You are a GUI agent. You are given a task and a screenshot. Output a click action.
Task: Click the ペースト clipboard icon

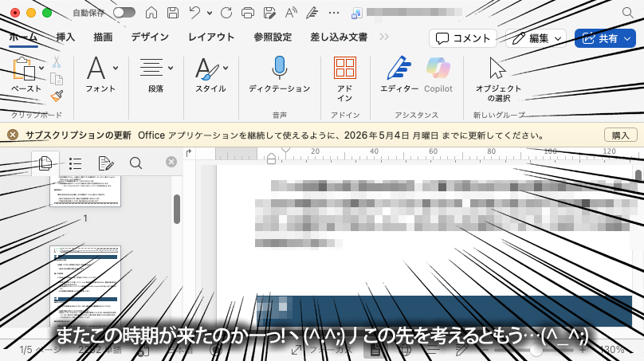(24, 69)
